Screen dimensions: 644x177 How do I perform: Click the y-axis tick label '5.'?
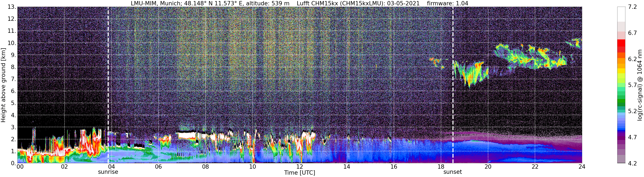click(x=13, y=103)
